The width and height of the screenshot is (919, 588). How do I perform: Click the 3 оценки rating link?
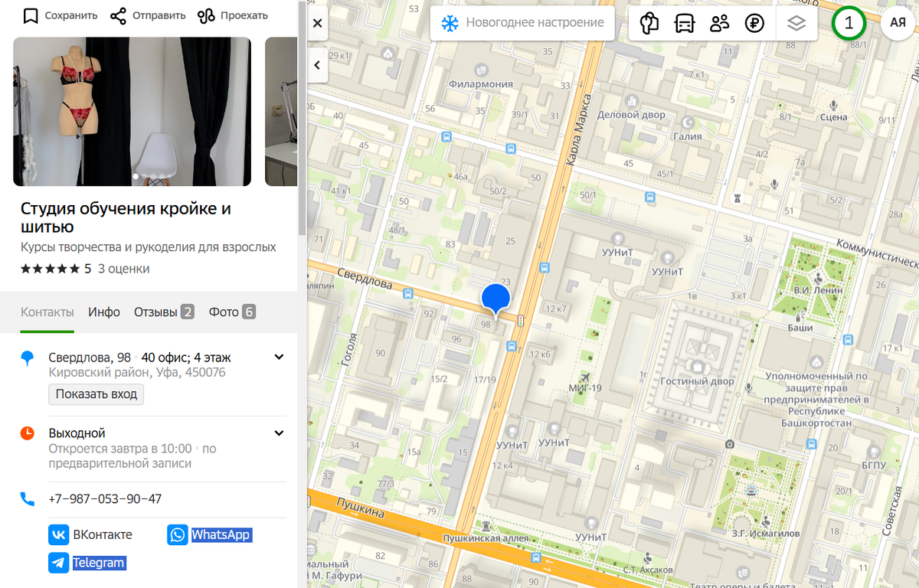pos(123,269)
